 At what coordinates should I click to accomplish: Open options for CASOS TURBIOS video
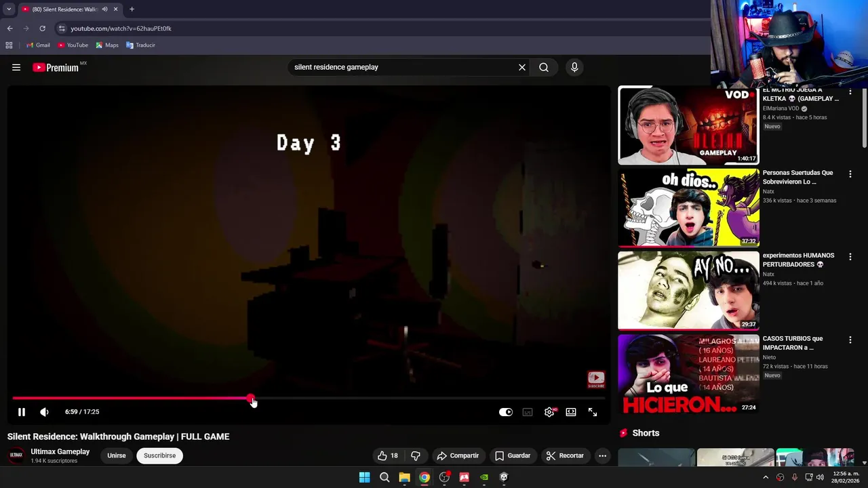coord(850,340)
